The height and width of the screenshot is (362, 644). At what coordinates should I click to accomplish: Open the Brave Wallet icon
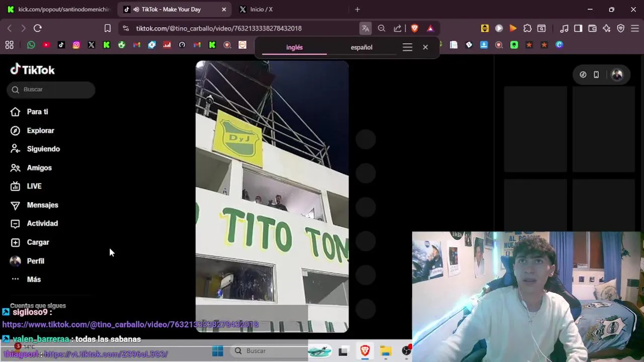point(592,28)
